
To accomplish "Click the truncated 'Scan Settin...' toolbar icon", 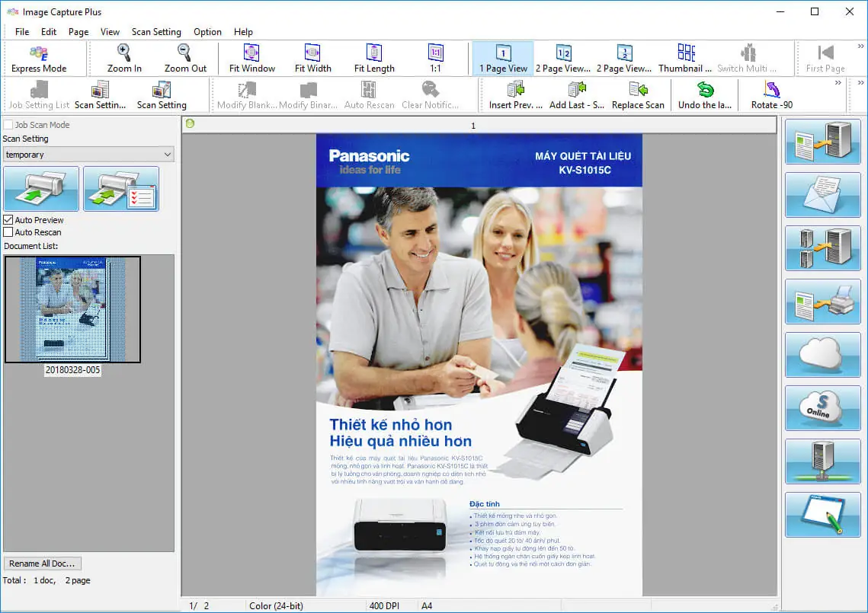I will click(x=100, y=95).
